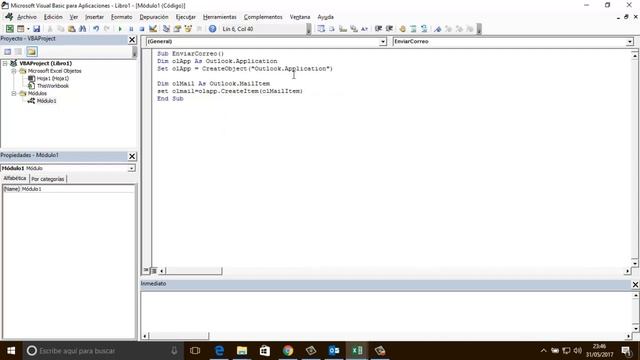Open File Explorer from the taskbar
The image size is (640, 360).
242,351
